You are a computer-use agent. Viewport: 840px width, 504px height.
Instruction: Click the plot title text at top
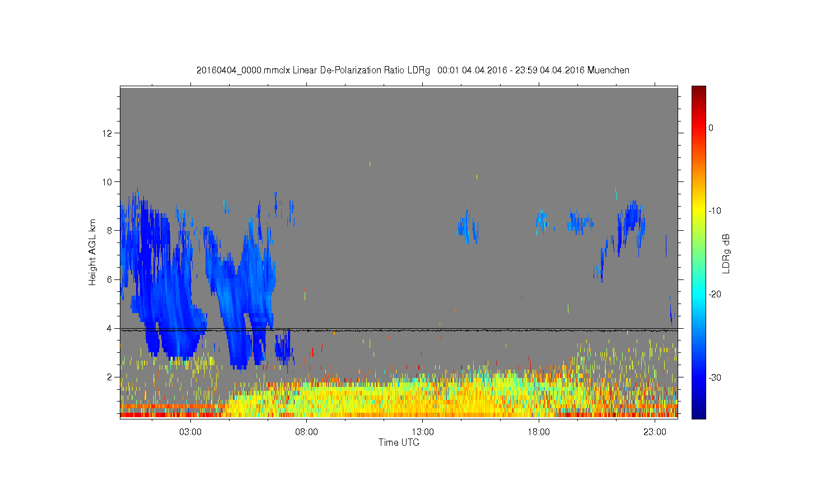click(413, 71)
